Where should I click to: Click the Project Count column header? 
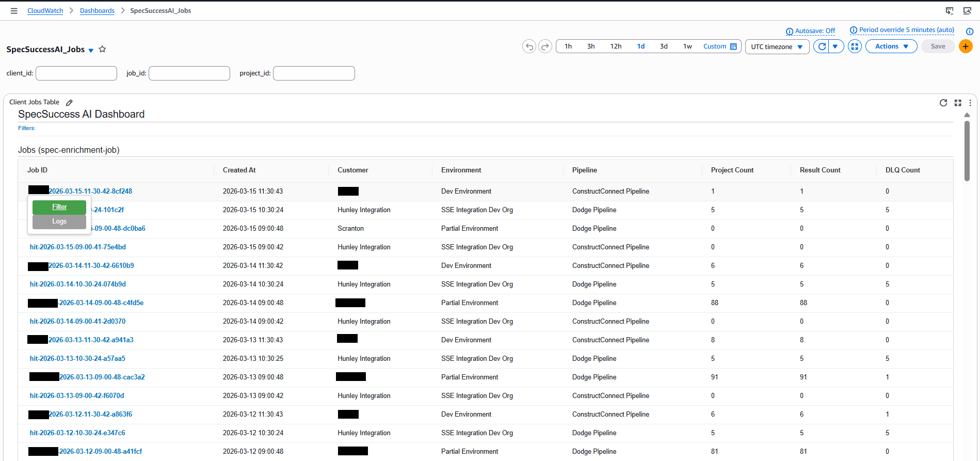point(732,170)
